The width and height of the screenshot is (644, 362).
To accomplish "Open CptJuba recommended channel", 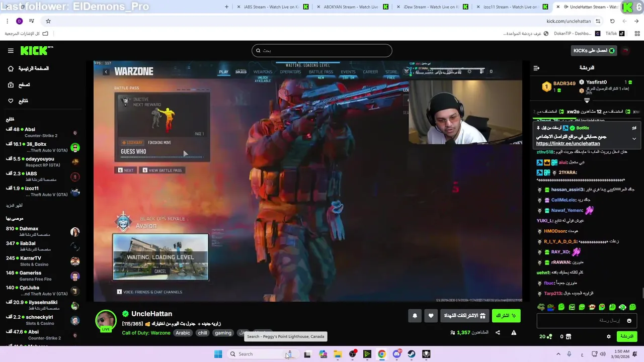I will pos(43,291).
